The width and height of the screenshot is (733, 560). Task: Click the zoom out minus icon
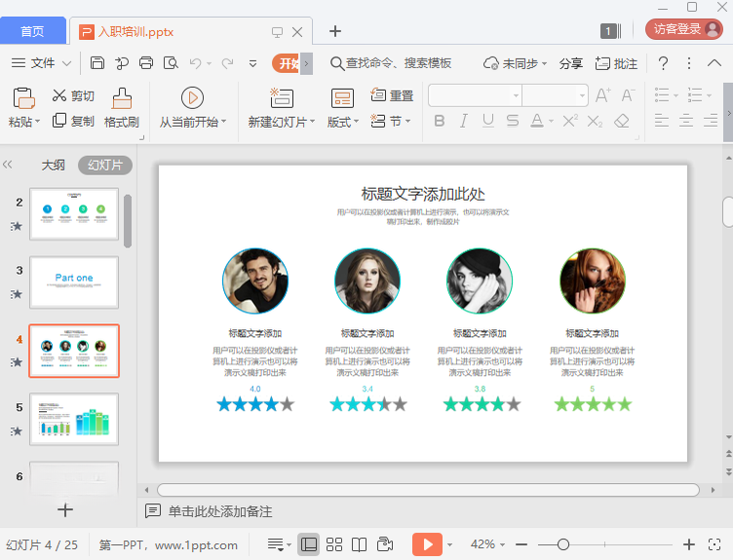(521, 544)
